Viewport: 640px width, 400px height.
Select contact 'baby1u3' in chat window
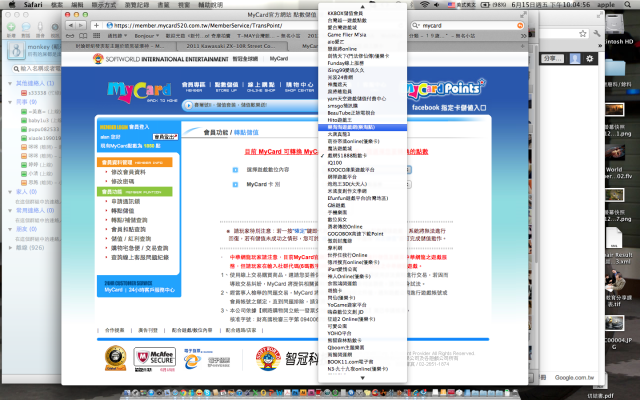click(41, 120)
